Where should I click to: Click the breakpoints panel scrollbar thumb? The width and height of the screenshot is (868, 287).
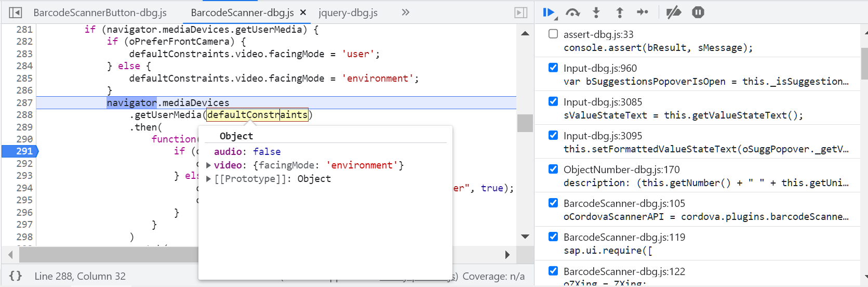click(864, 63)
